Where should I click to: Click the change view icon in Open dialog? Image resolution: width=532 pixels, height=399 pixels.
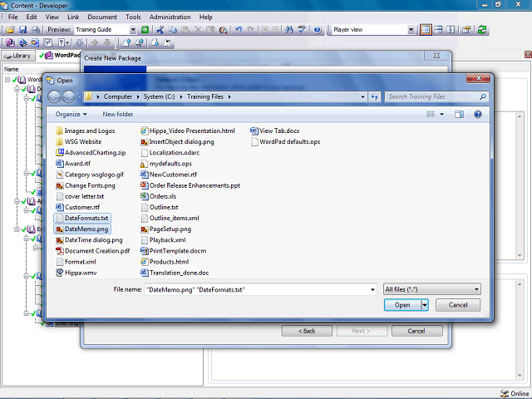431,115
